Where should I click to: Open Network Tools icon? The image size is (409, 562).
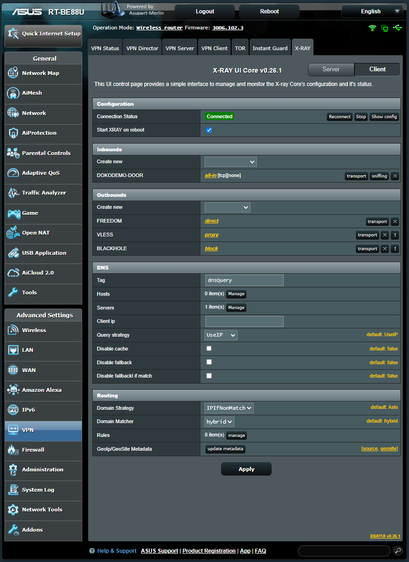click(x=13, y=509)
